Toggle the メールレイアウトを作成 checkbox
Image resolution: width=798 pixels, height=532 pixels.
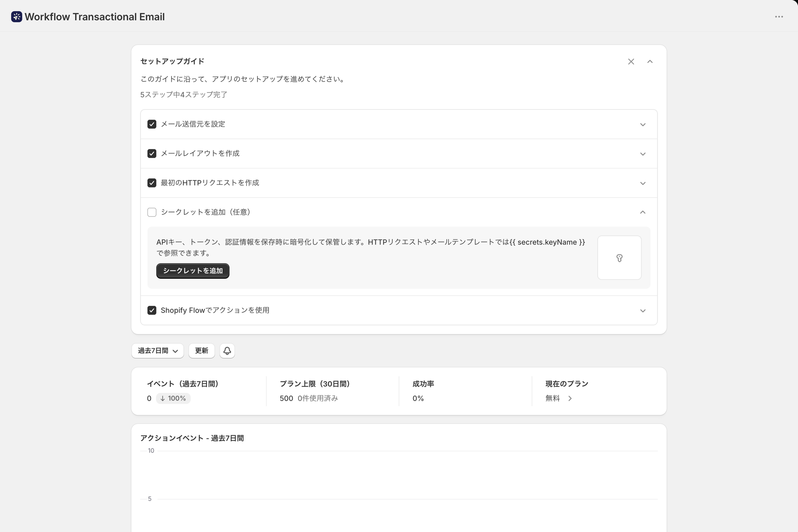click(152, 154)
